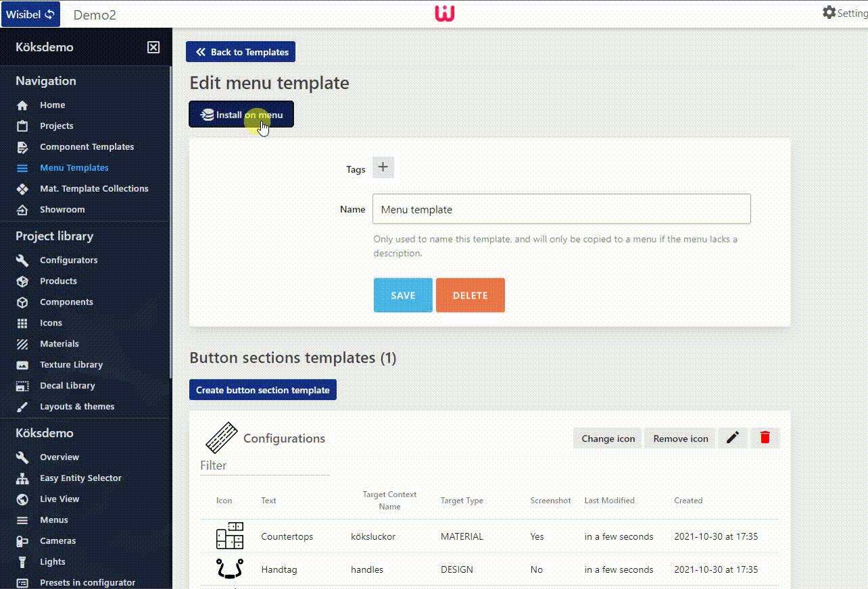Click the red trash icon for Configurations

tap(765, 438)
